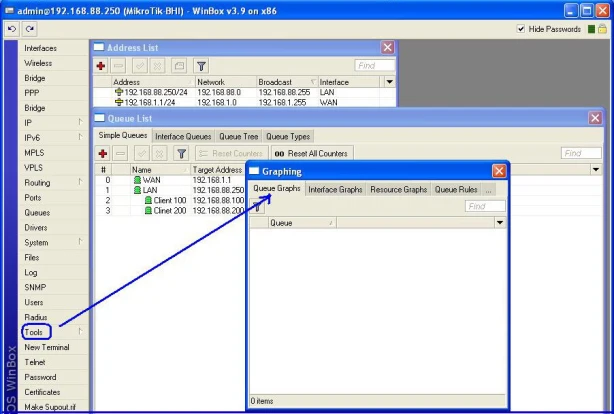614x414 pixels.
Task: Close the Queue List window
Action: coord(595,118)
